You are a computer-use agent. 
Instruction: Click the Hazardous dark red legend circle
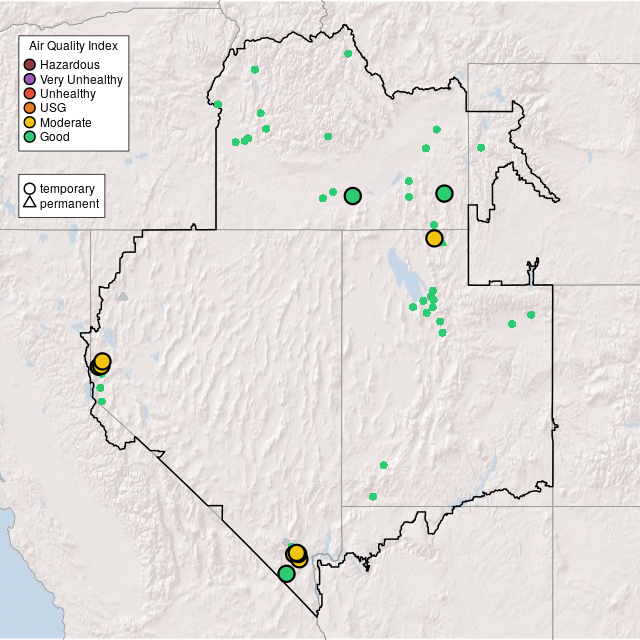[30, 65]
